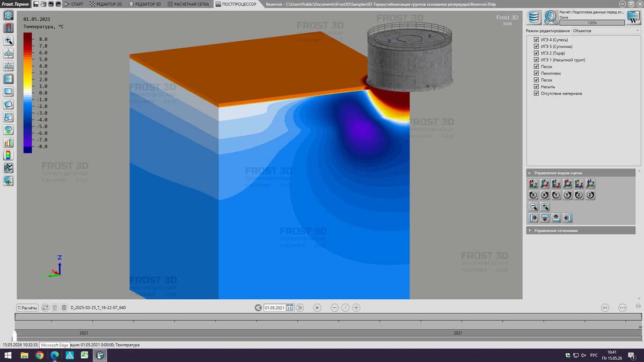Click the globe with green down arrow icon
The image size is (644, 362).
coord(8,130)
